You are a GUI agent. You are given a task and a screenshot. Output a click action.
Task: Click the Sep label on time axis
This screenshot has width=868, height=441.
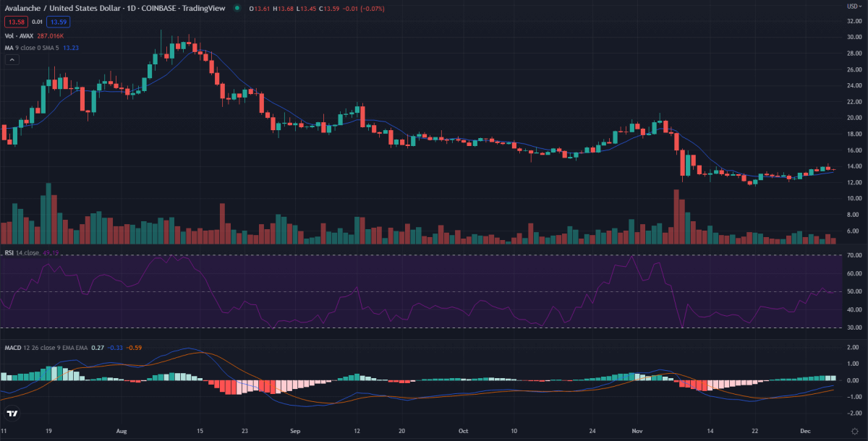pyautogui.click(x=295, y=429)
